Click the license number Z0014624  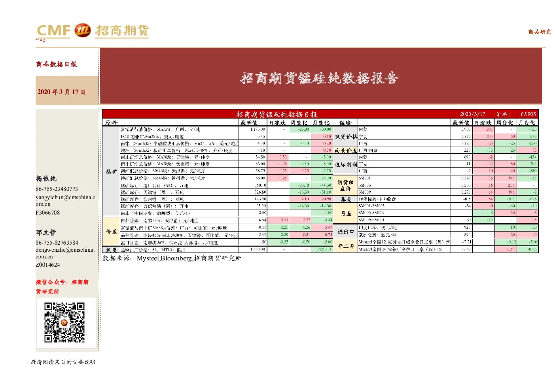[48, 265]
